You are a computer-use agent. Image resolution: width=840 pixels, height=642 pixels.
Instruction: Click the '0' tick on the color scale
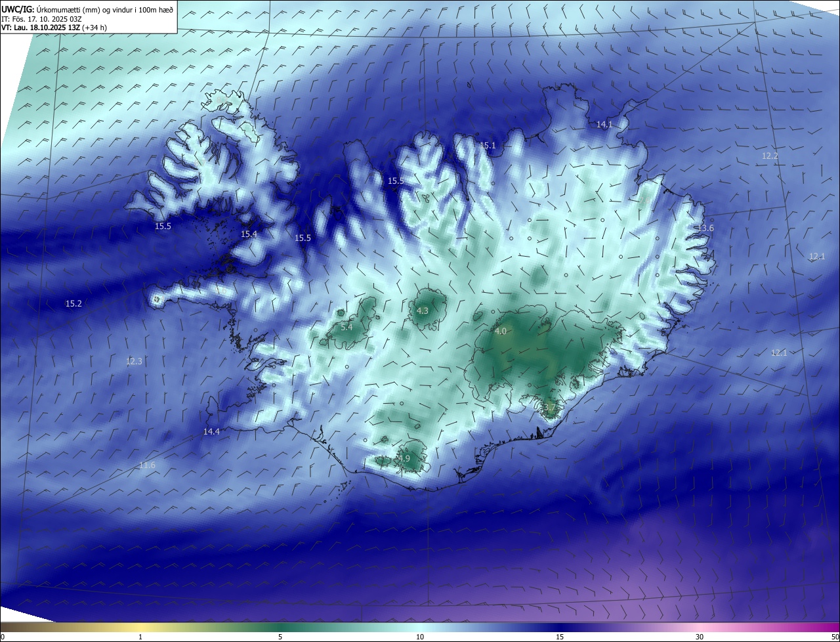(x=3, y=637)
